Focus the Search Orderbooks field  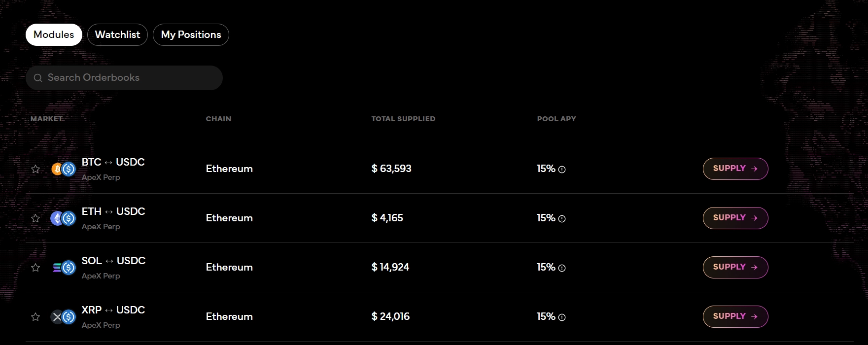point(128,78)
